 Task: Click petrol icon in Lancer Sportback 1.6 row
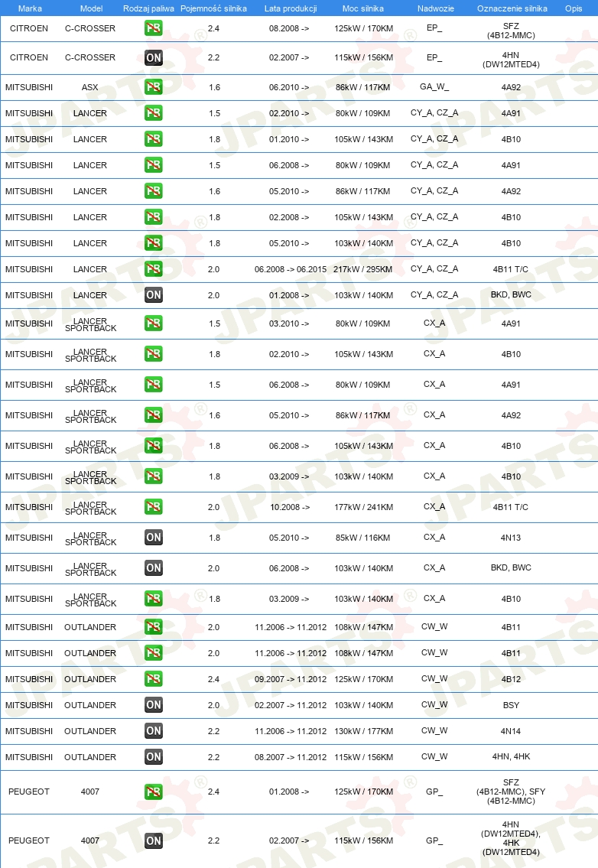pos(154,415)
